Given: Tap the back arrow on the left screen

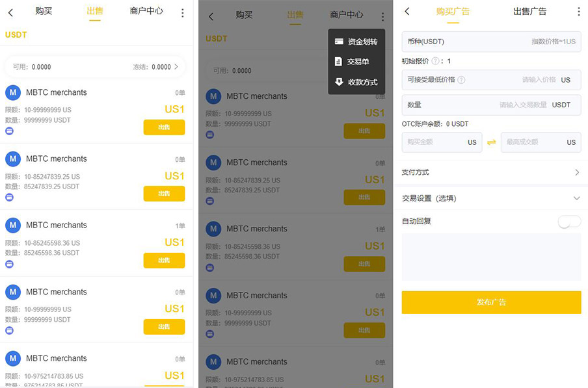Looking at the screenshot, I should 10,13.
